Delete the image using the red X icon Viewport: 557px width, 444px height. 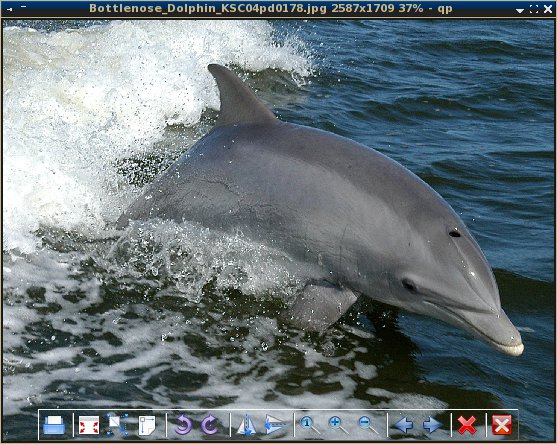467,425
